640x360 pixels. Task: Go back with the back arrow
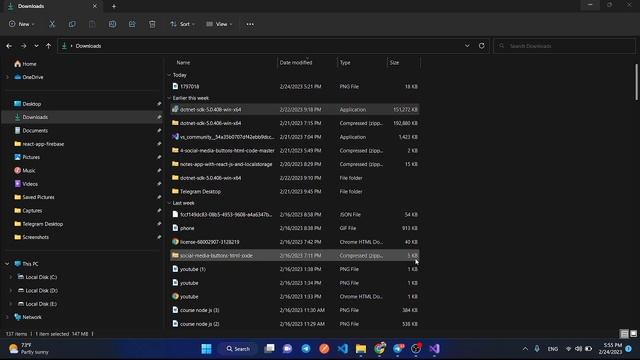(x=9, y=46)
